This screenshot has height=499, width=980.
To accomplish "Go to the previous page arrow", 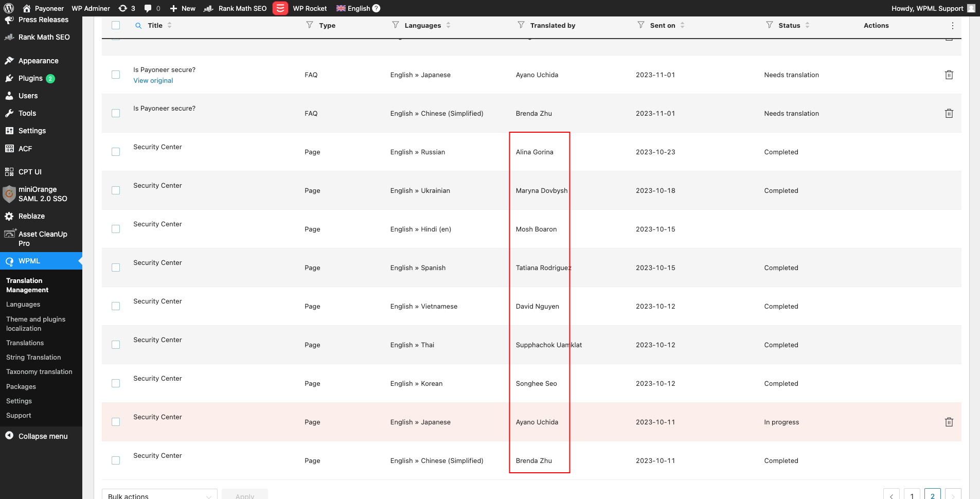I will pos(892,494).
